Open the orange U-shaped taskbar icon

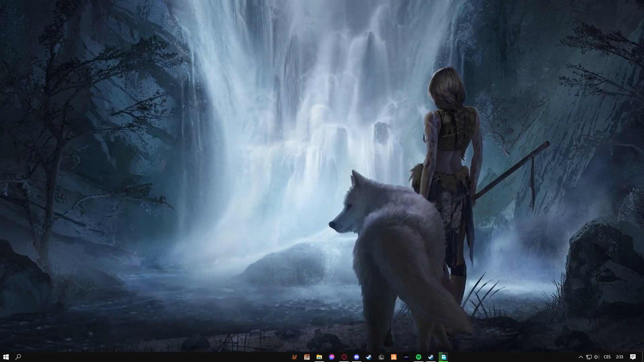(x=294, y=357)
